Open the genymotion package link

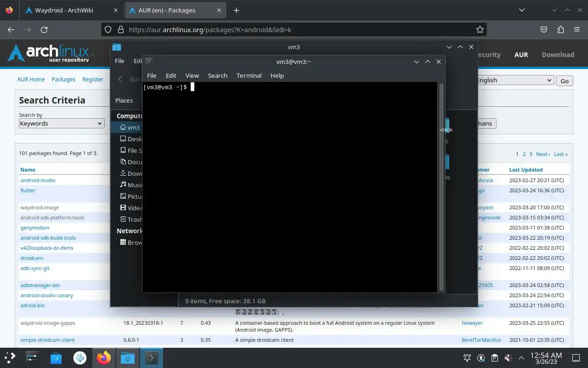(34, 228)
